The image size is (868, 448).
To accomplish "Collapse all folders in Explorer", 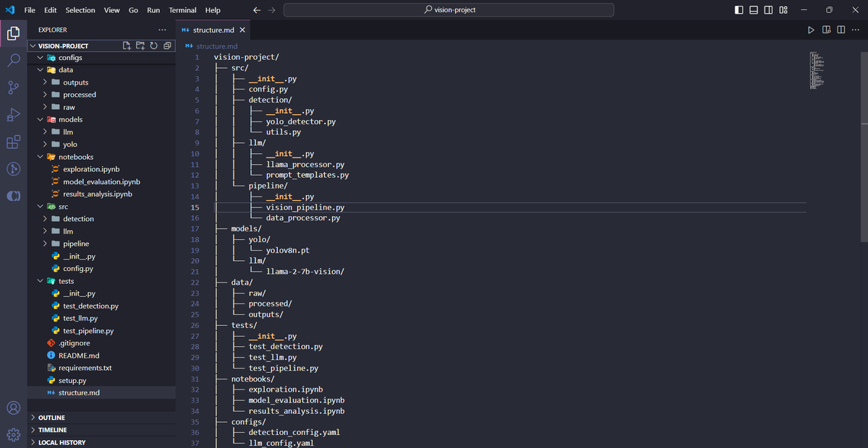I will click(166, 46).
